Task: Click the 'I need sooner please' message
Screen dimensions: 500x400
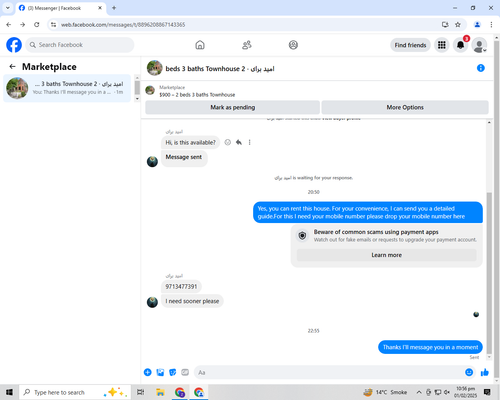Action: click(192, 301)
